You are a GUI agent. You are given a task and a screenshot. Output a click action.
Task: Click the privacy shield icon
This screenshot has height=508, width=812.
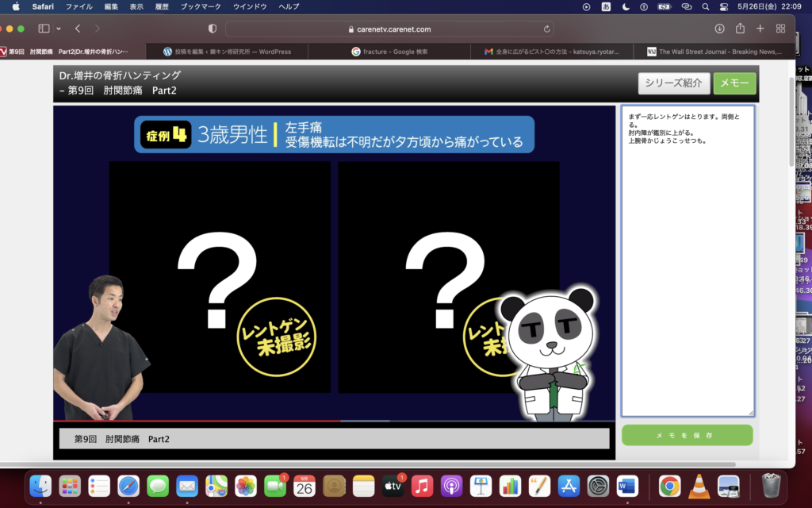coord(212,29)
